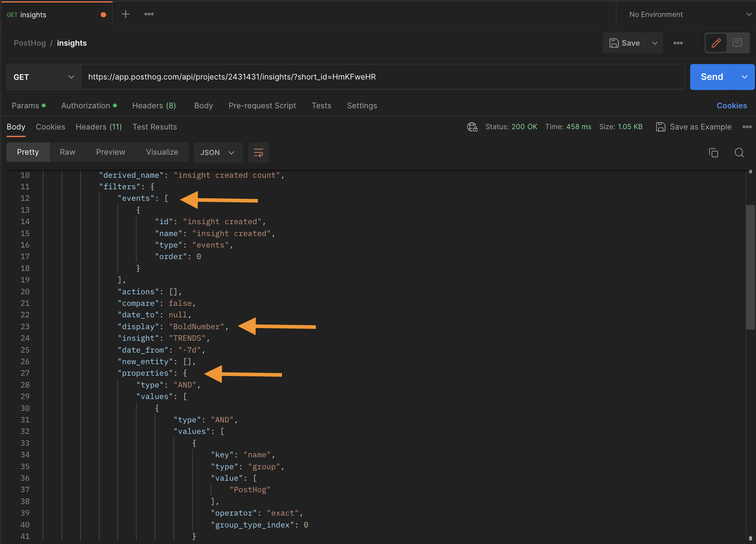Open the comments panel icon
The width and height of the screenshot is (756, 544).
click(737, 43)
